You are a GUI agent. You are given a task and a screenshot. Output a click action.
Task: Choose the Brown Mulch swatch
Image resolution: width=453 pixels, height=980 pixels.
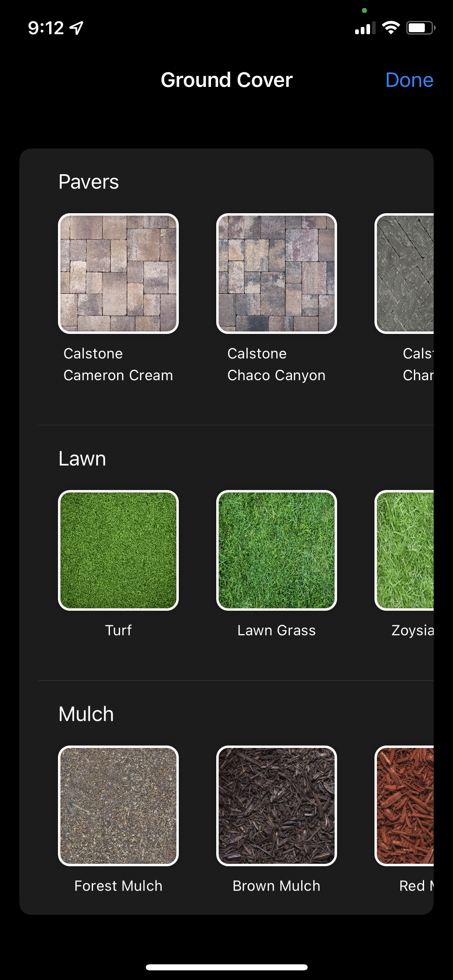click(277, 806)
